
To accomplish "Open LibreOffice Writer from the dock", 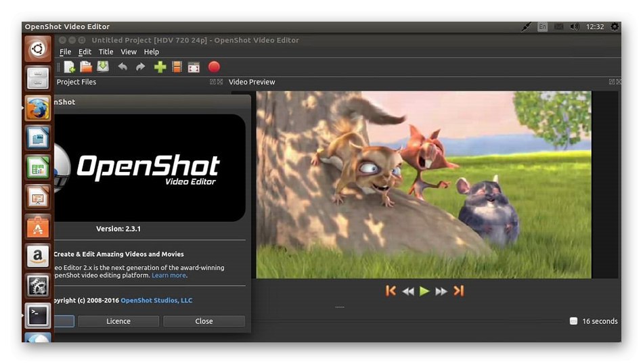I will click(x=38, y=138).
